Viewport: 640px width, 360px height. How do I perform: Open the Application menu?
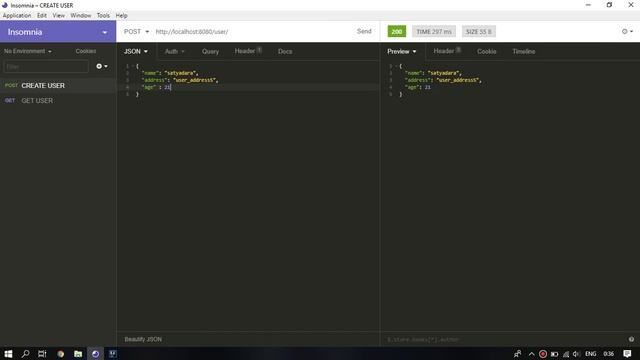[x=17, y=16]
